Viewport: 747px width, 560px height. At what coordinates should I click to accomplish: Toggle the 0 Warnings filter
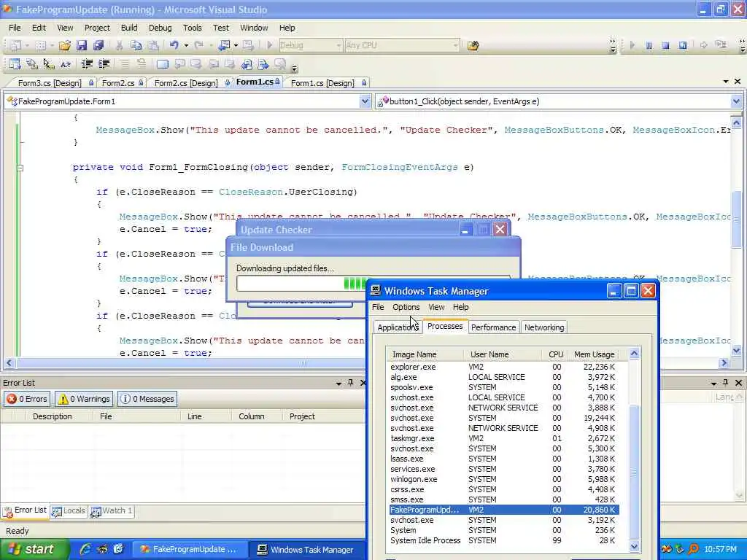click(85, 399)
